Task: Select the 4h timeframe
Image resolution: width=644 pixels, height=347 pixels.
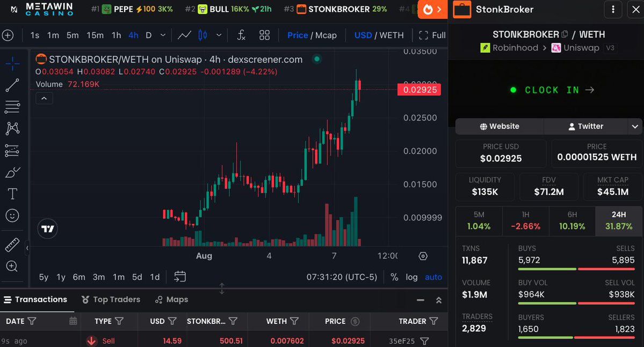Action: (134, 35)
